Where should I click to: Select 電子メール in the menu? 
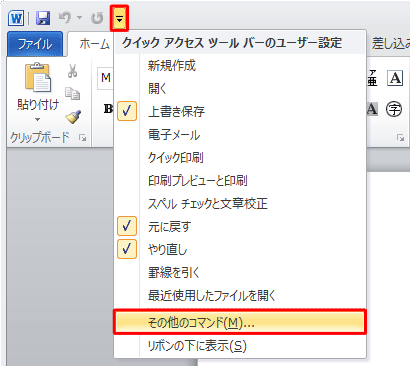[x=240, y=135]
